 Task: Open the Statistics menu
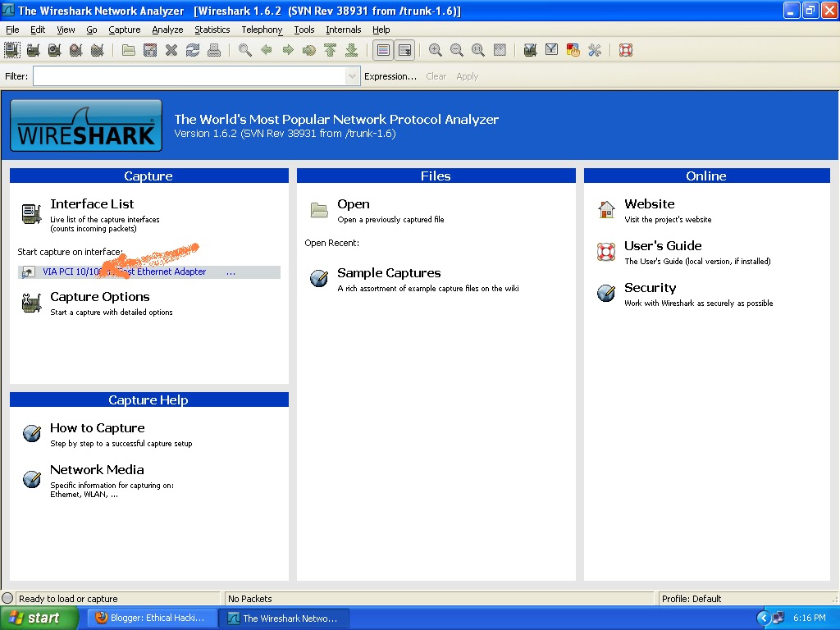click(x=212, y=30)
